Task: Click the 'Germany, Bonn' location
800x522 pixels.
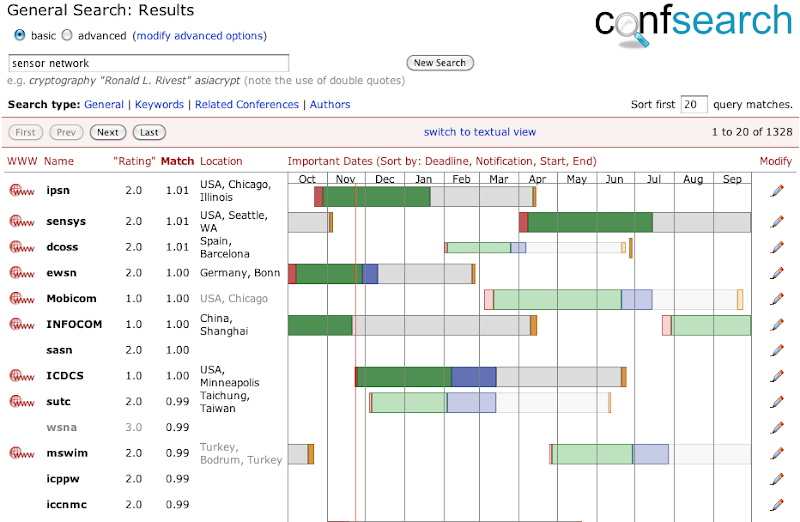Action: click(240, 273)
